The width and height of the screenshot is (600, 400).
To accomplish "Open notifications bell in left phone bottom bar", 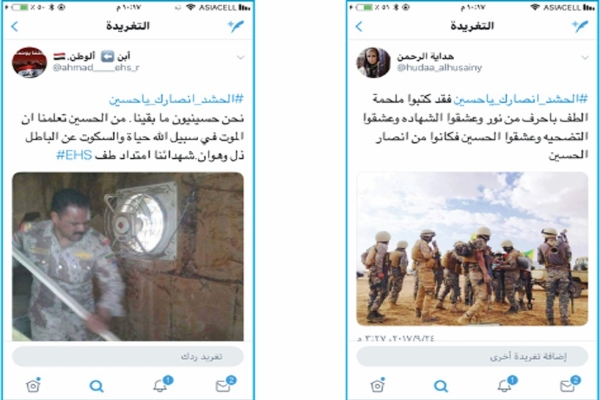I will [x=162, y=384].
